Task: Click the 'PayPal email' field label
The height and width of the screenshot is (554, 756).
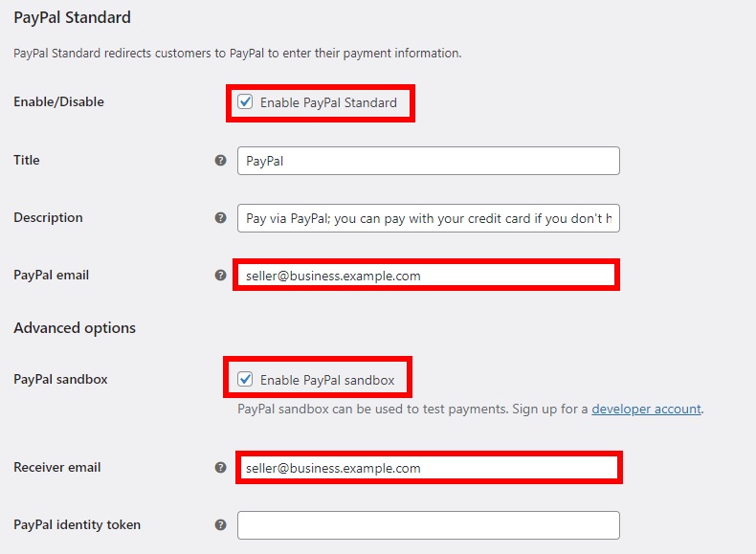Action: tap(51, 275)
